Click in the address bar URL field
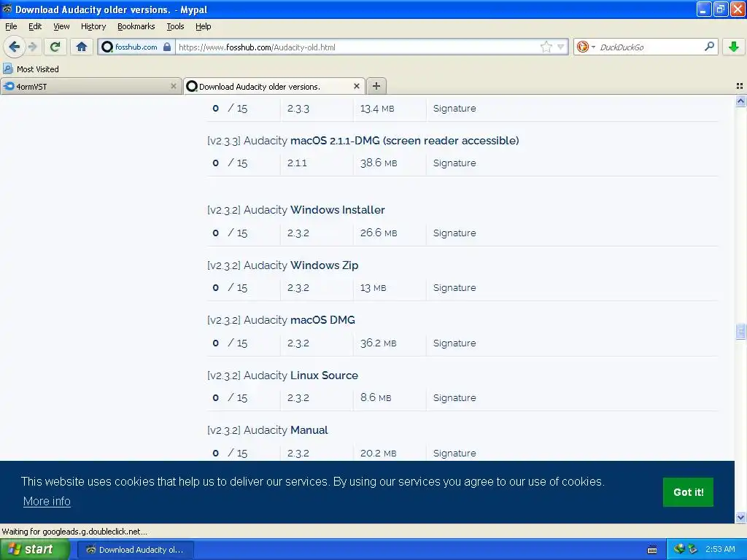Image resolution: width=747 pixels, height=560 pixels. click(x=357, y=47)
